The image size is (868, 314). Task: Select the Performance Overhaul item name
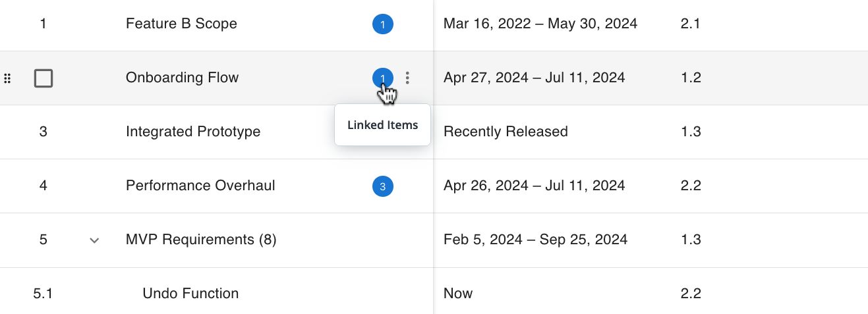[x=200, y=186]
